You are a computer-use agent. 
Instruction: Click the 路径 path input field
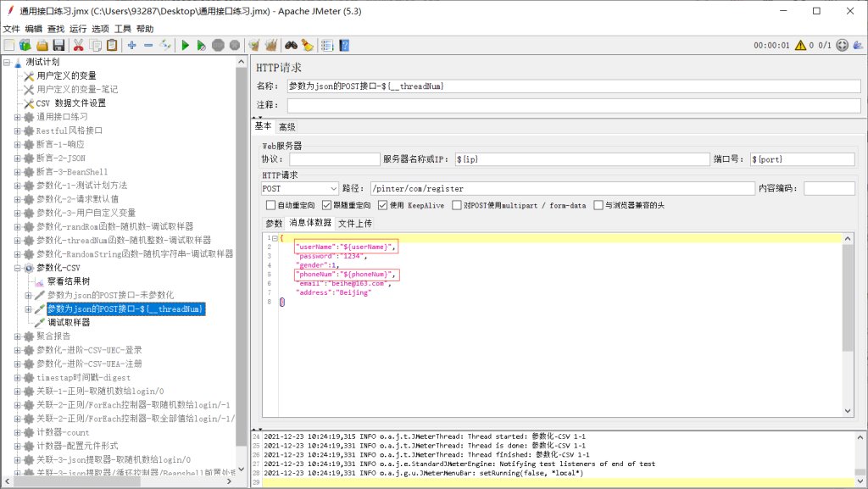[563, 189]
